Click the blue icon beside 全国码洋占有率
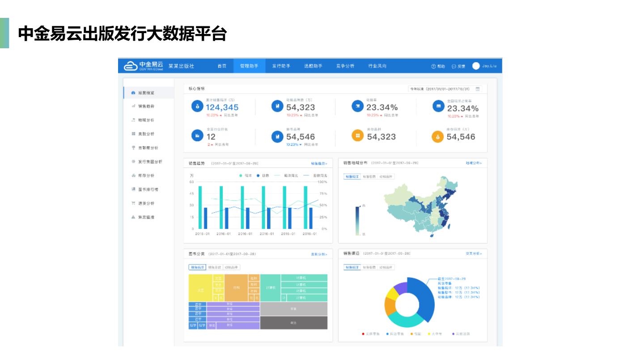The width and height of the screenshot is (644, 362). (x=438, y=106)
